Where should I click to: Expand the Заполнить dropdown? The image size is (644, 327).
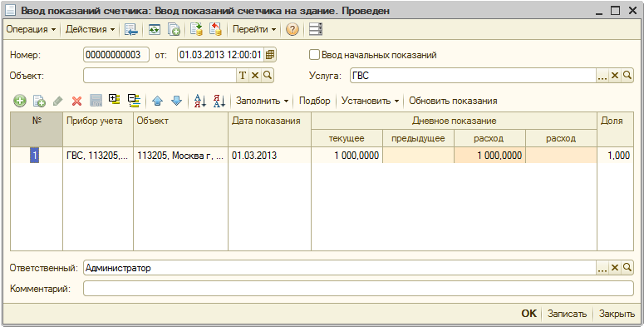click(262, 101)
